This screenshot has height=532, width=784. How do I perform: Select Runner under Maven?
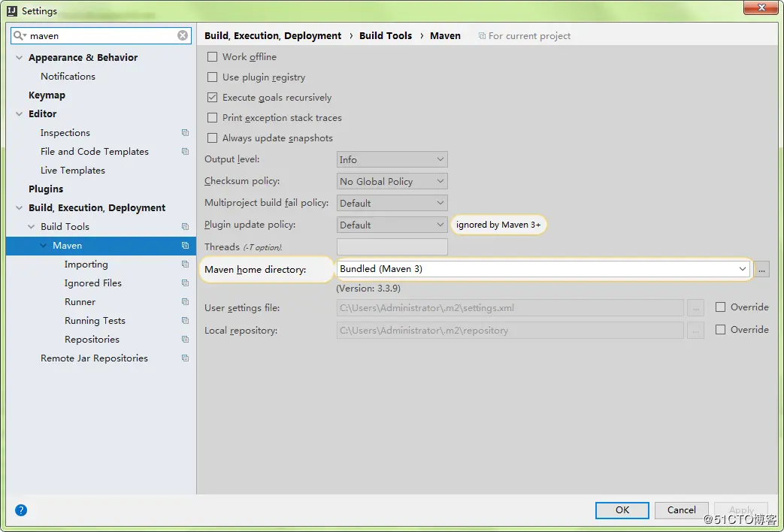coord(80,302)
